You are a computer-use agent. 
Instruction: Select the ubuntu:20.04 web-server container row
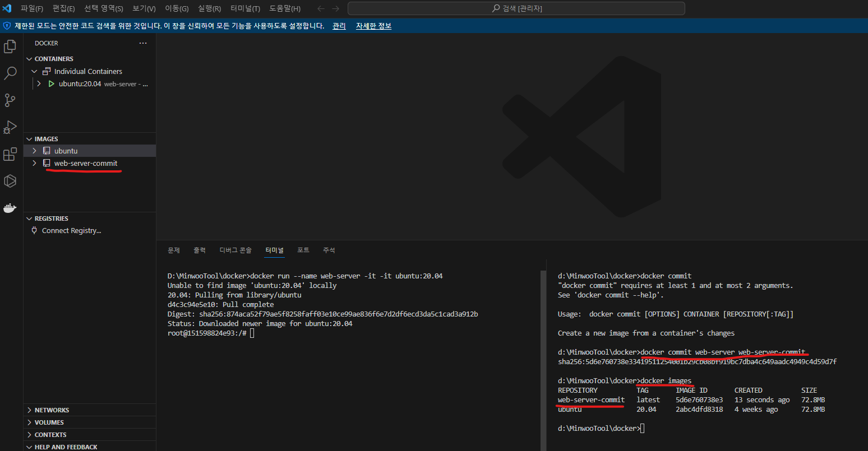90,83
